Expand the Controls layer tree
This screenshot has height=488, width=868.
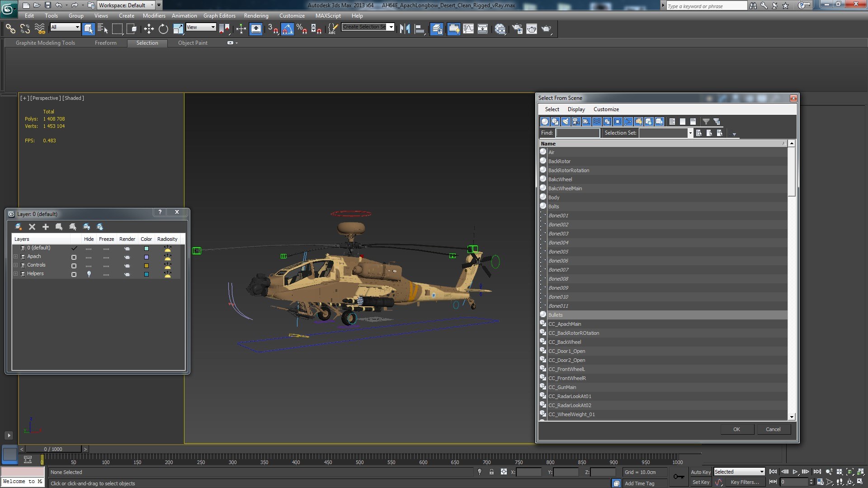[x=15, y=265]
